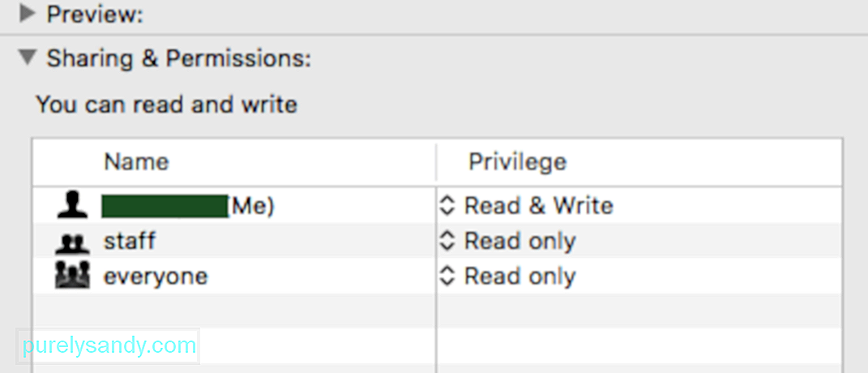Click the Preview section label

[x=95, y=15]
